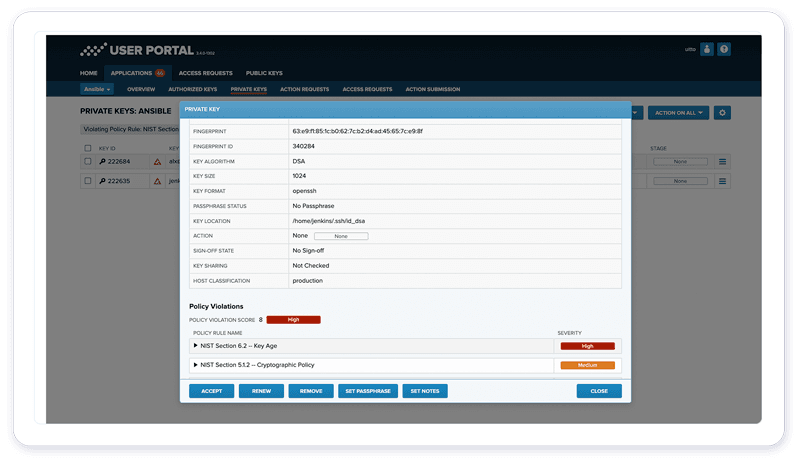Open the Ansible application dropdown
Viewport: 800px width, 463px height.
(x=97, y=89)
